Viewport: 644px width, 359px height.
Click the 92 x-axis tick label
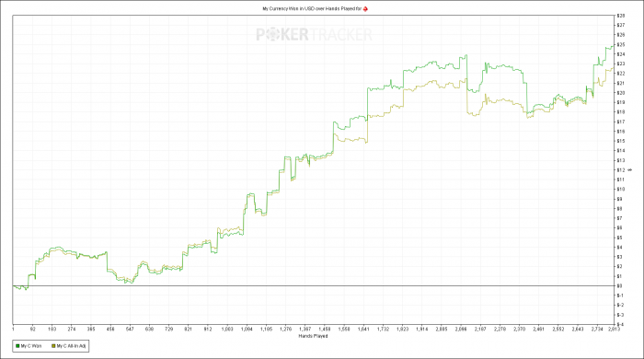coord(33,329)
